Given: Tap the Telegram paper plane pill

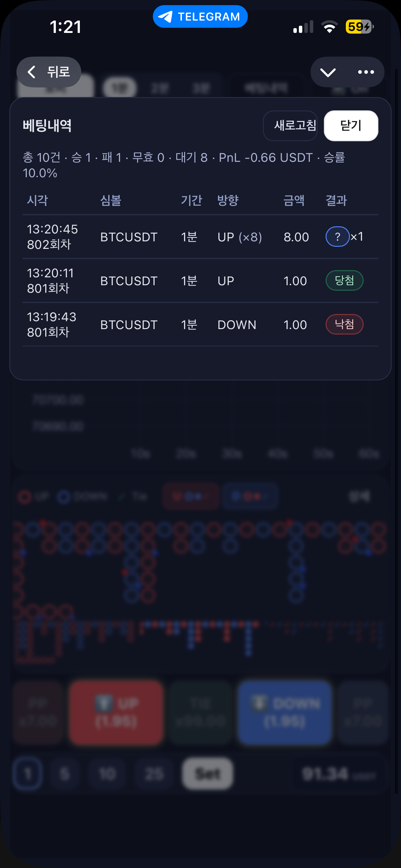Looking at the screenshot, I should 200,16.
